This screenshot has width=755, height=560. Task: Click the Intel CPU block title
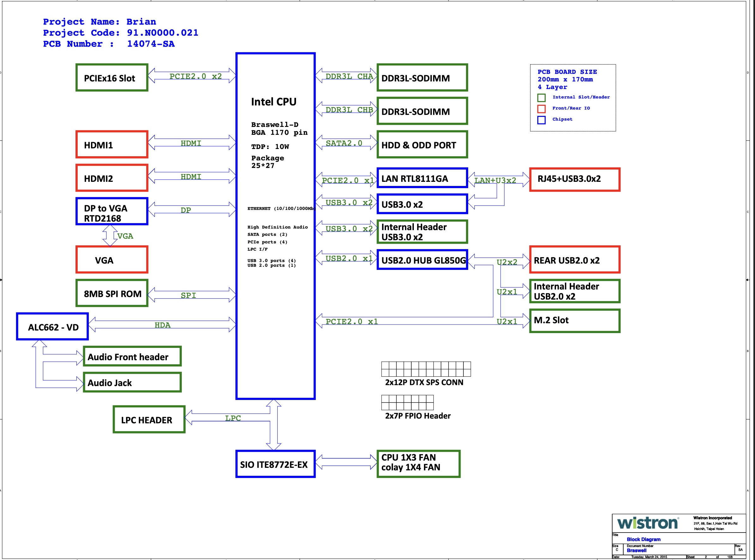tap(273, 102)
